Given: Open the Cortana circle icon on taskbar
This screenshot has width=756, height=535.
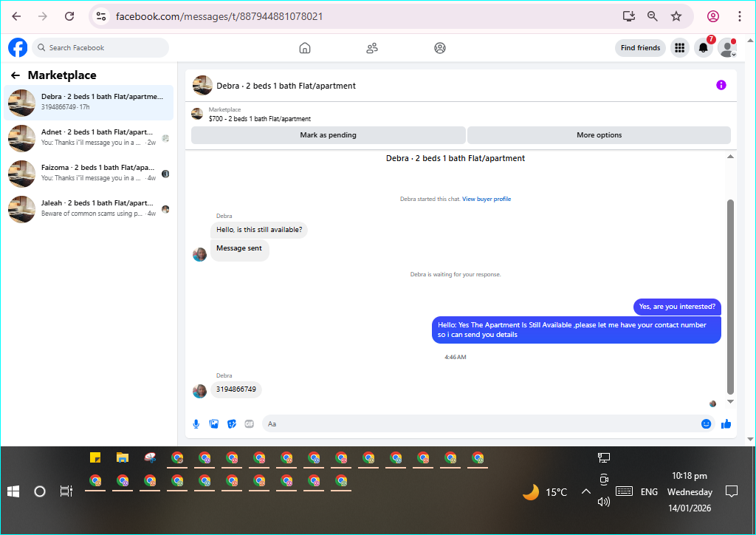Looking at the screenshot, I should (x=40, y=491).
